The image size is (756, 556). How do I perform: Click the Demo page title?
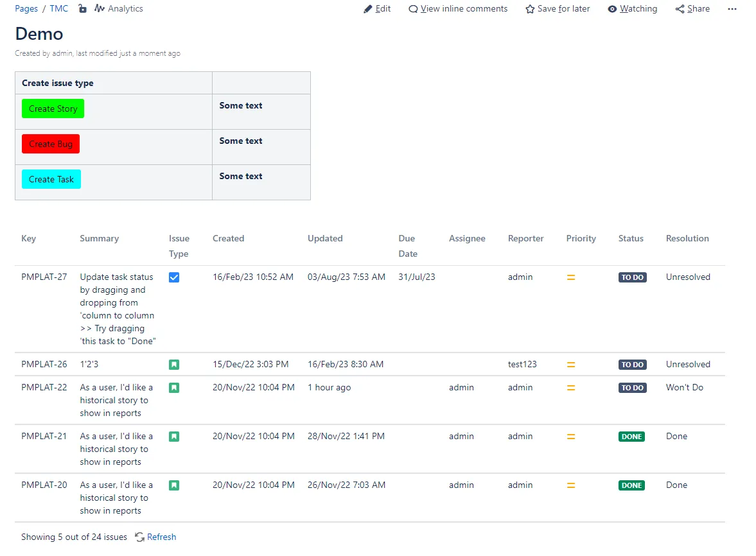(x=39, y=34)
